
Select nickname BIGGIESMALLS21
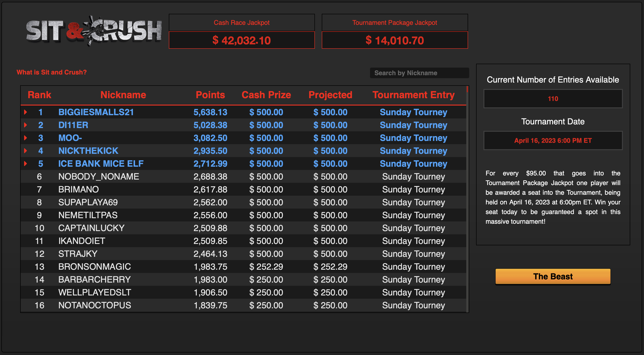(x=96, y=112)
